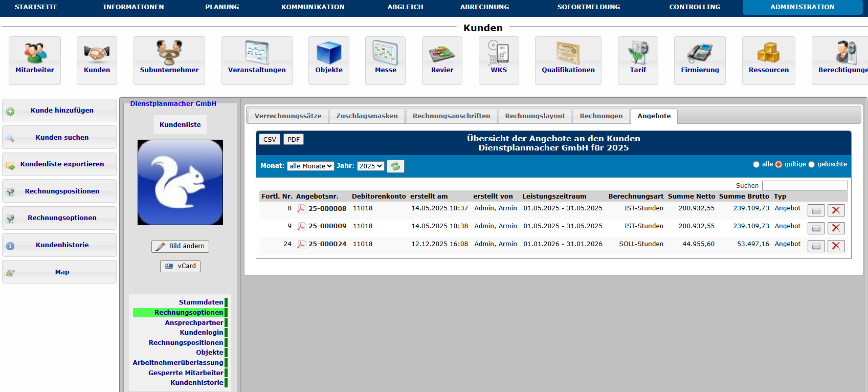Open the CONTROLLING menu
This screenshot has height=392, width=868.
tap(694, 7)
